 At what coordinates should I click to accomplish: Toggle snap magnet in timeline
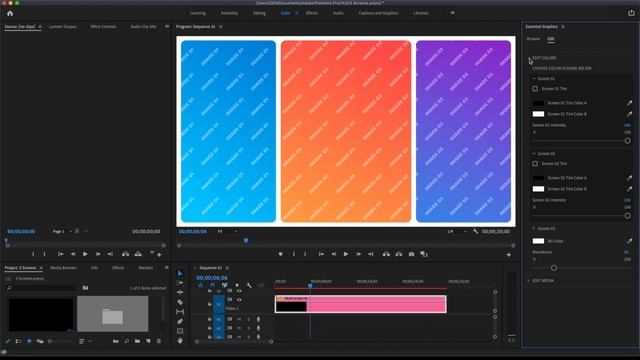[x=212, y=285]
